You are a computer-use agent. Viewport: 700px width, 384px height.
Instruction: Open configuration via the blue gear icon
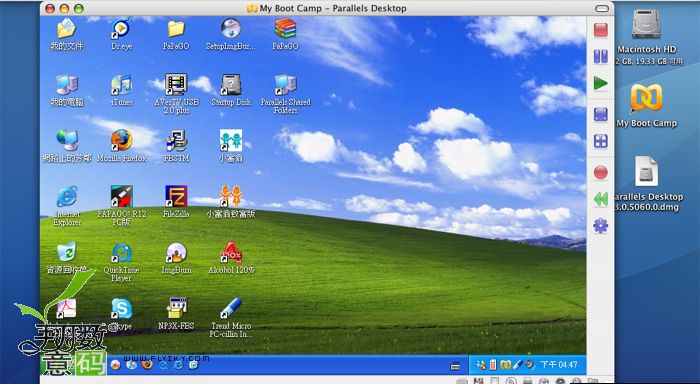click(601, 226)
